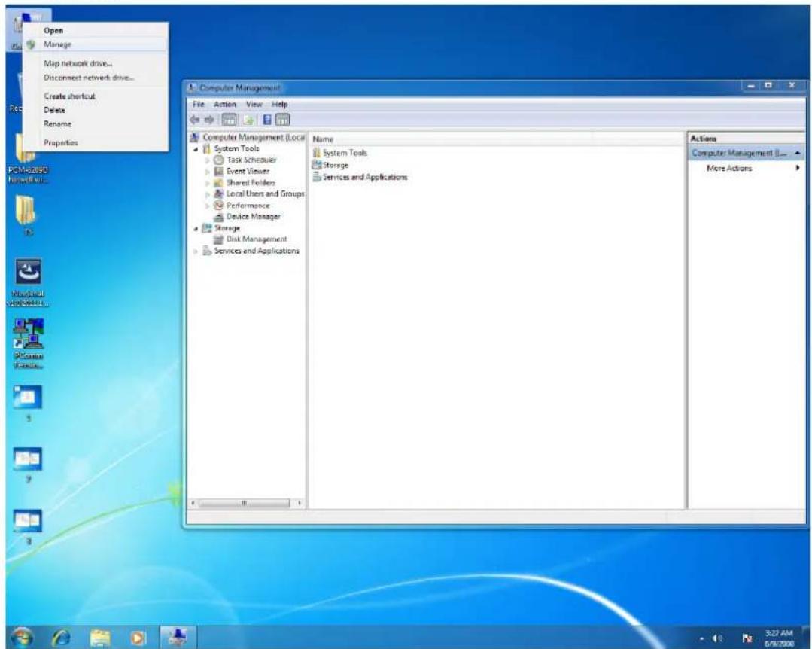Open the View menu
812x649 pixels.
[x=254, y=105]
